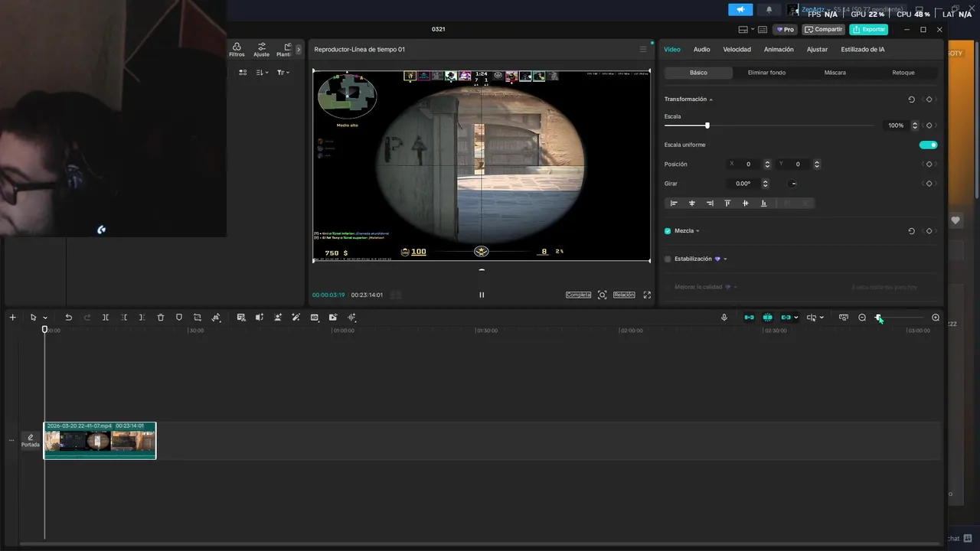Click the fullscreen preview icon
This screenshot has height=551, width=980.
coord(647,295)
